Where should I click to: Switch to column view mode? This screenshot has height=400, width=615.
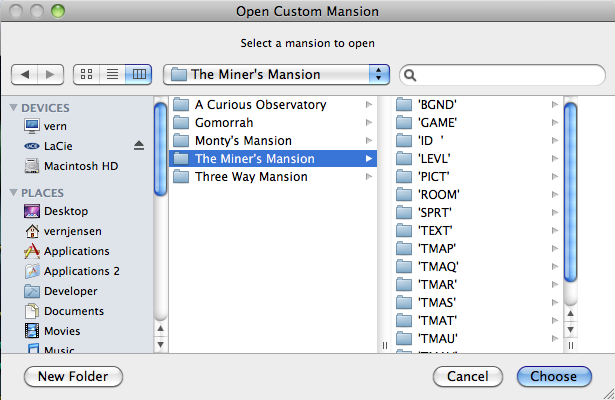[139, 74]
